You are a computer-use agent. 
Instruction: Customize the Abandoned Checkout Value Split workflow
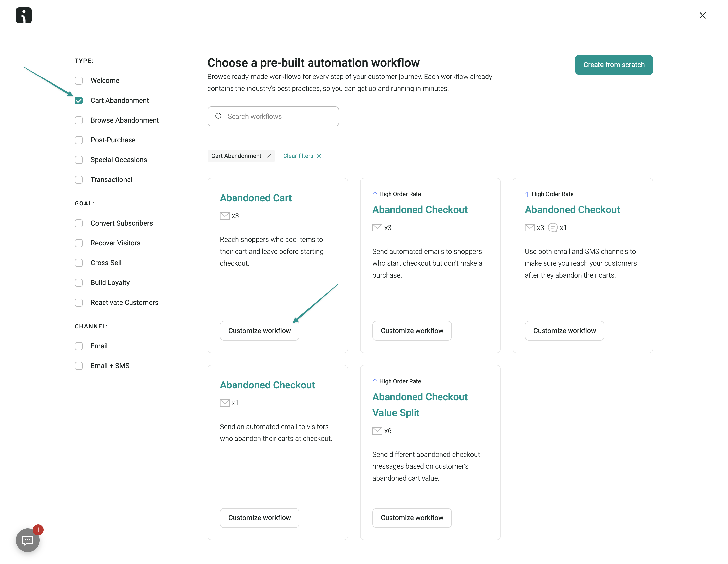pos(412,518)
